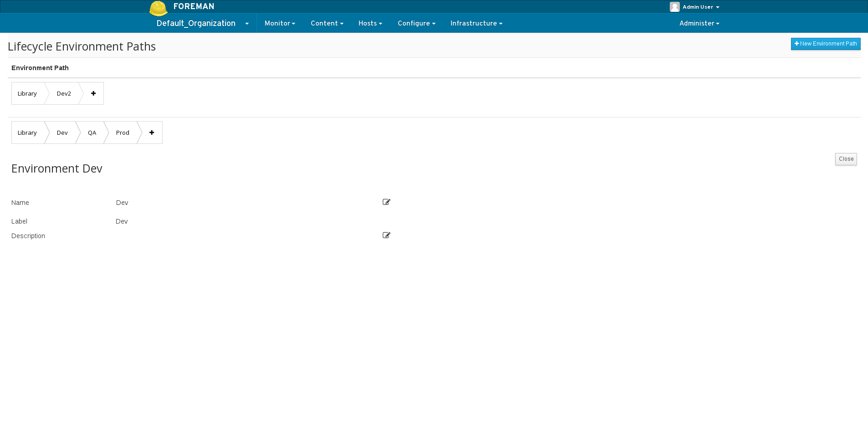This screenshot has width=868, height=433.
Task: Open the Infrastructure menu
Action: coord(476,23)
